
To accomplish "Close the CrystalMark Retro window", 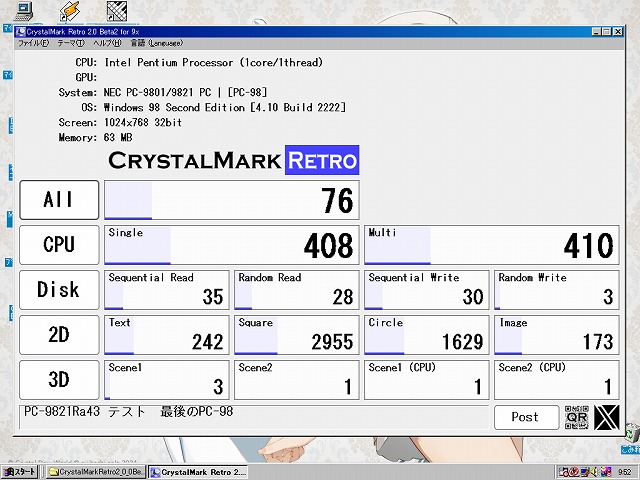I will (x=618, y=32).
